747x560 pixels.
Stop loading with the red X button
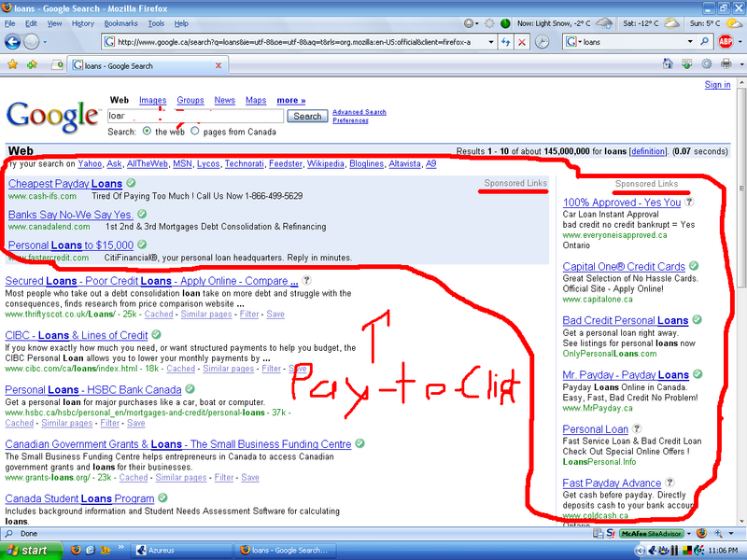click(x=522, y=42)
